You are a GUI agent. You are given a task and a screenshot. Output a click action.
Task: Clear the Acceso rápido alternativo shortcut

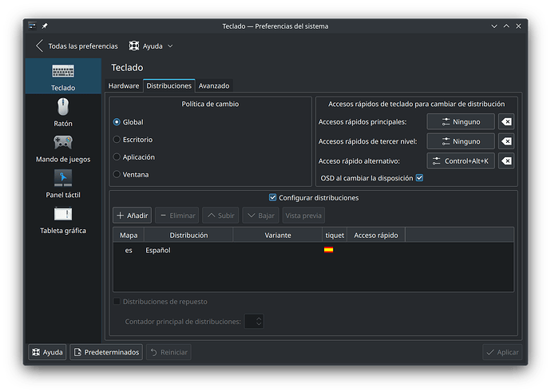[x=505, y=161]
